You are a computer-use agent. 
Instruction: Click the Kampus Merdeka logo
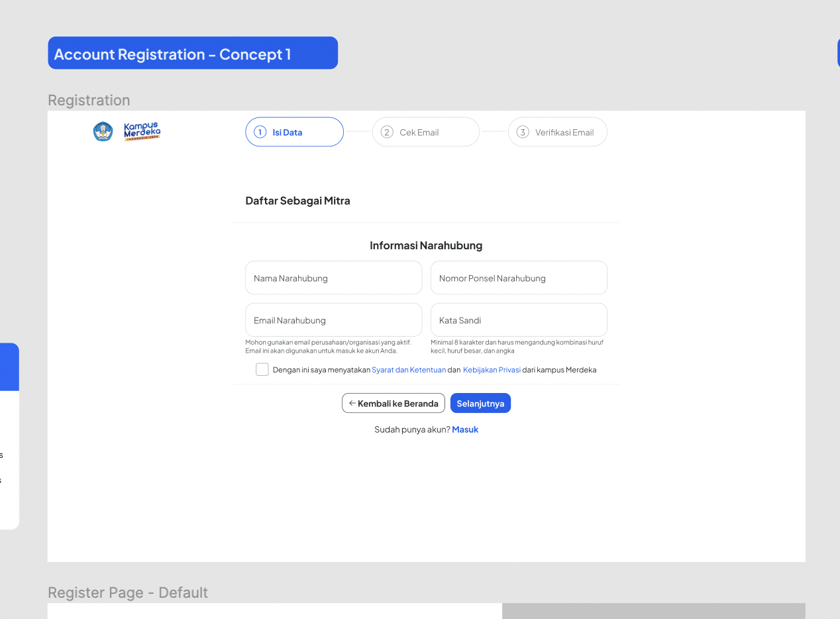pyautogui.click(x=142, y=131)
